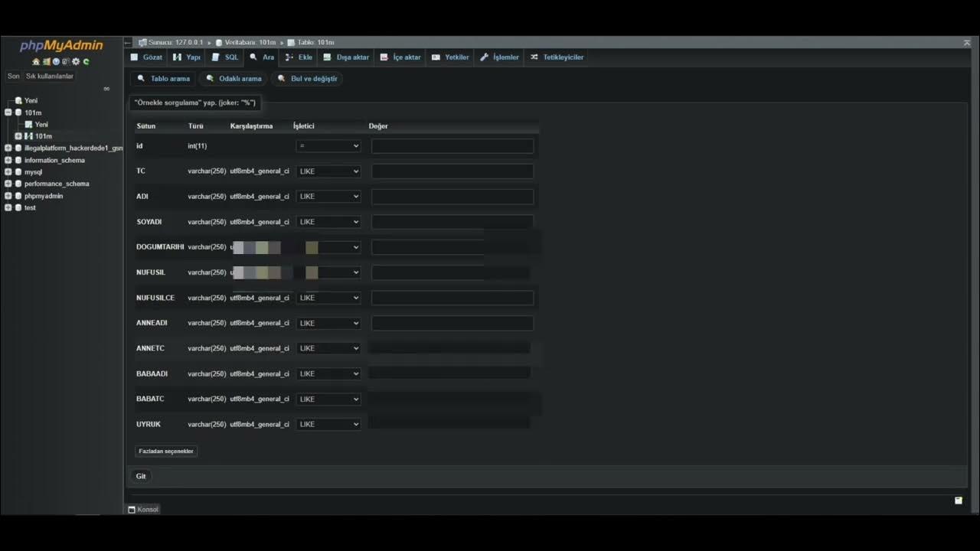Go to phpMyAdmin home via house icon
980x551 pixels.
[36, 62]
